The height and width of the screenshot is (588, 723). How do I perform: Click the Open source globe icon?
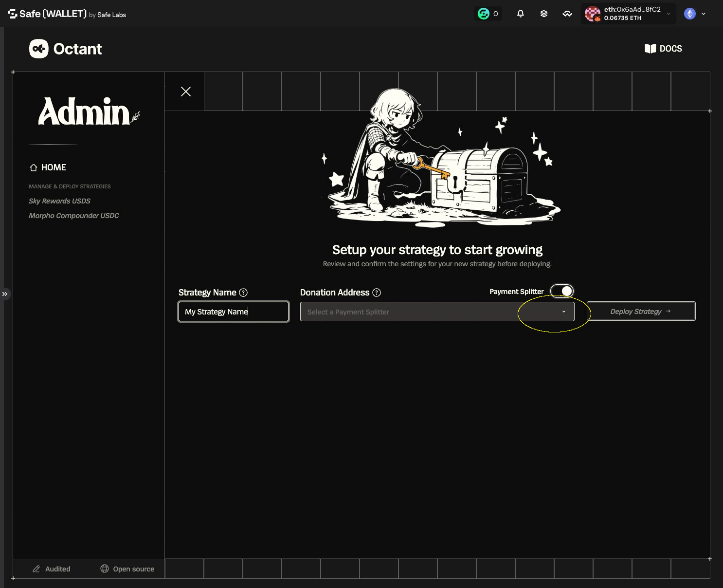click(105, 569)
